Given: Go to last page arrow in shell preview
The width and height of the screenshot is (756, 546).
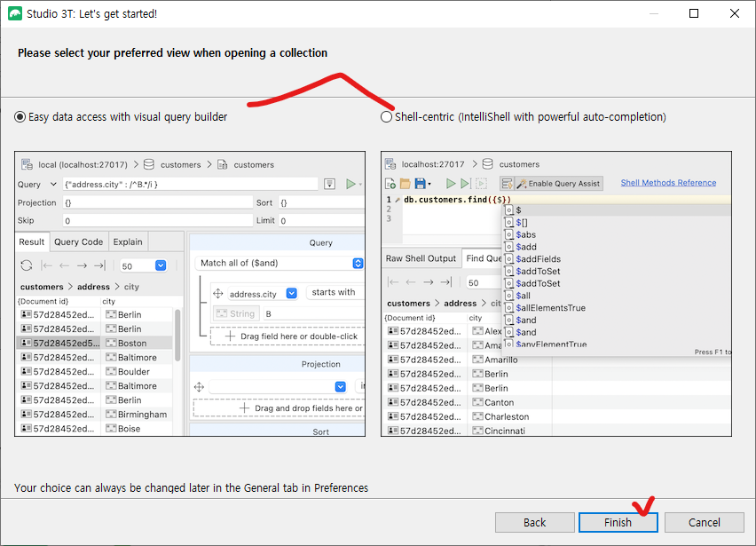Looking at the screenshot, I should click(446, 282).
